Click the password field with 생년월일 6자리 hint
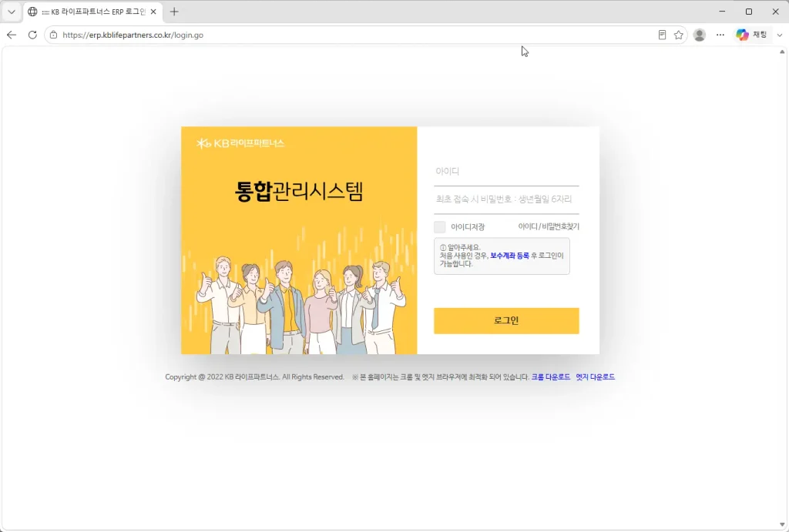 click(506, 199)
